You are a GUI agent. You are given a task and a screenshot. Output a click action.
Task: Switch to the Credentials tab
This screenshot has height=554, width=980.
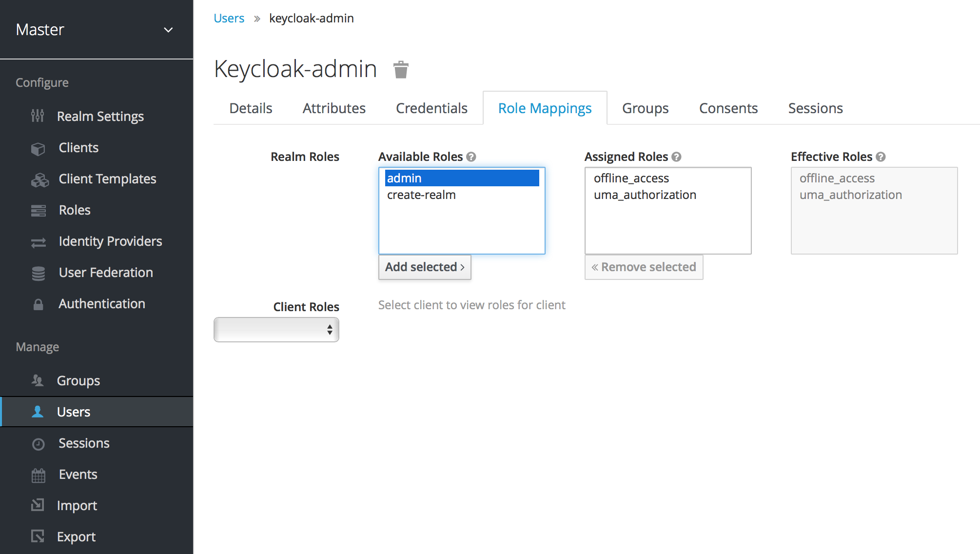[x=431, y=108]
